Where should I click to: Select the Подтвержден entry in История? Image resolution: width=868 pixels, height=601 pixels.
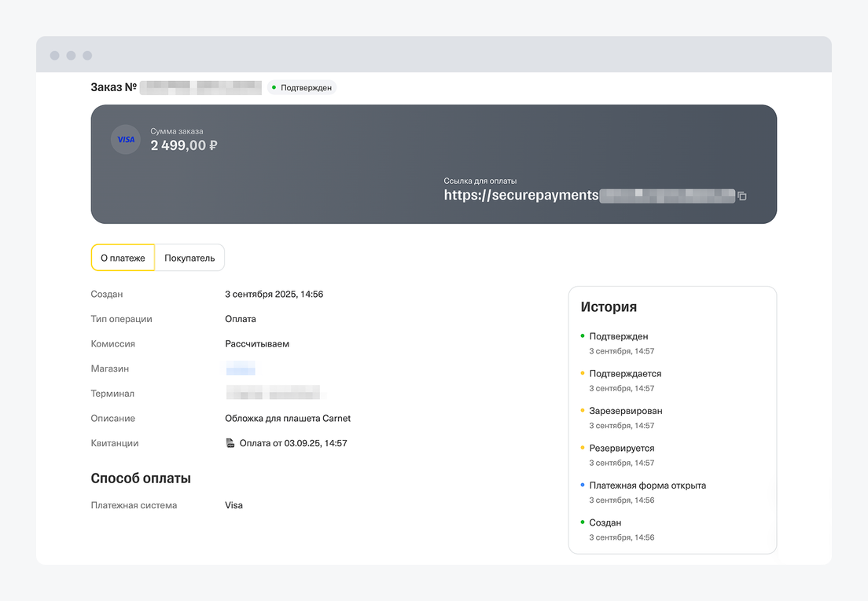[618, 336]
